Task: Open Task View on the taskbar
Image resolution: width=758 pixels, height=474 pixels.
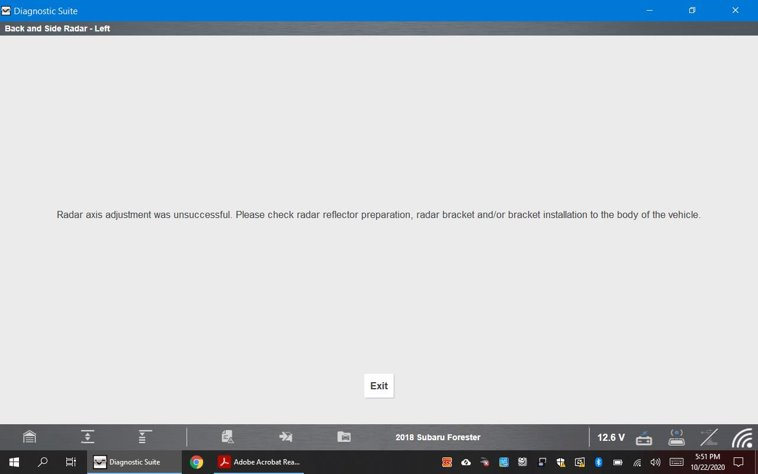Action: point(71,462)
